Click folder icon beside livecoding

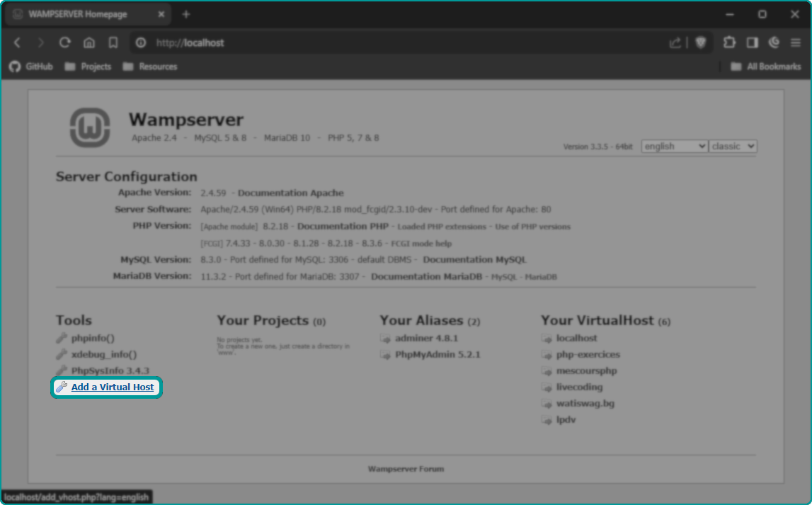[547, 387]
